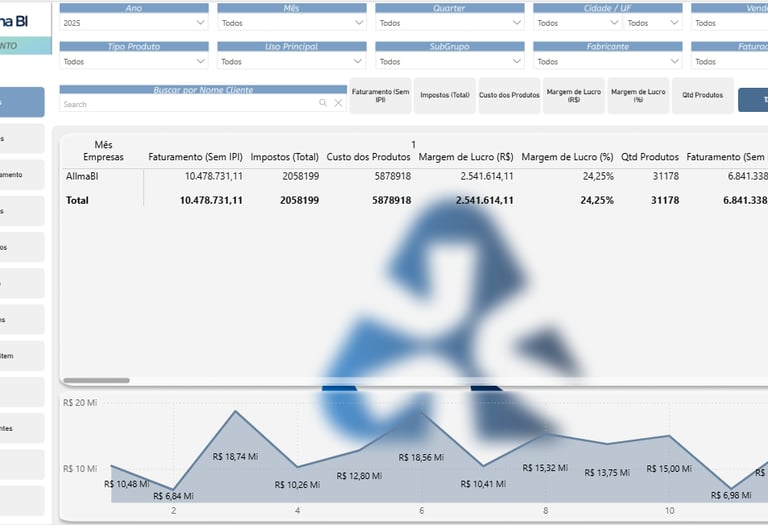Click the Mês Empresas table header
The width and height of the screenshot is (768, 525).
point(103,151)
